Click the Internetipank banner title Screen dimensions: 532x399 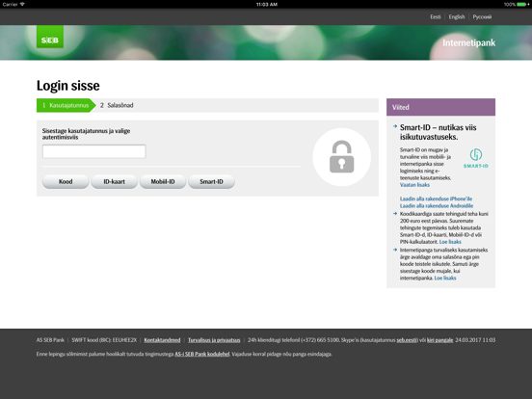pos(469,42)
